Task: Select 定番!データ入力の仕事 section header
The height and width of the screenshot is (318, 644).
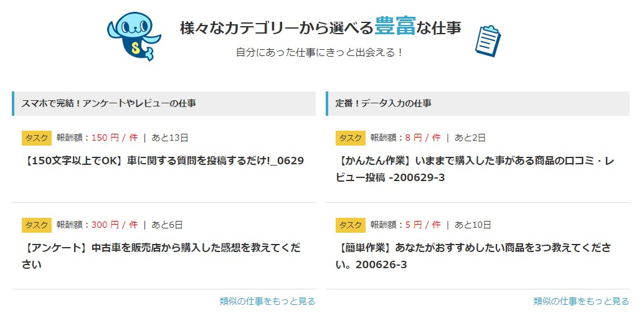Action: pos(384,103)
